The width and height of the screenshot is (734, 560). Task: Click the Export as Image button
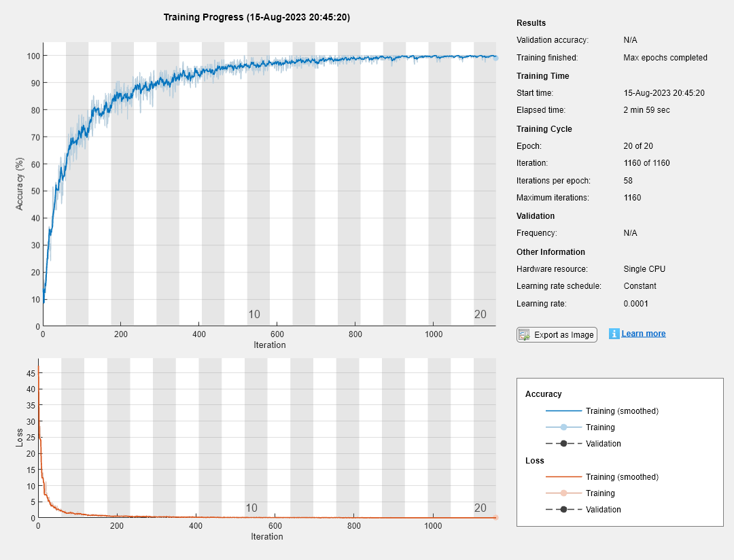557,334
